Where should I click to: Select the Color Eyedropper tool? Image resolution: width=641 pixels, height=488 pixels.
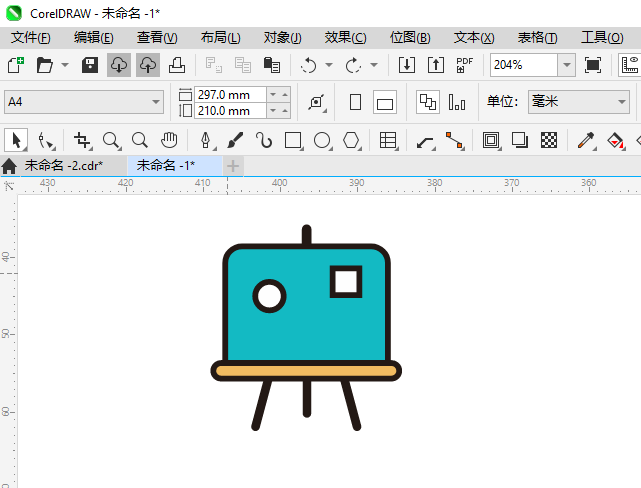586,141
